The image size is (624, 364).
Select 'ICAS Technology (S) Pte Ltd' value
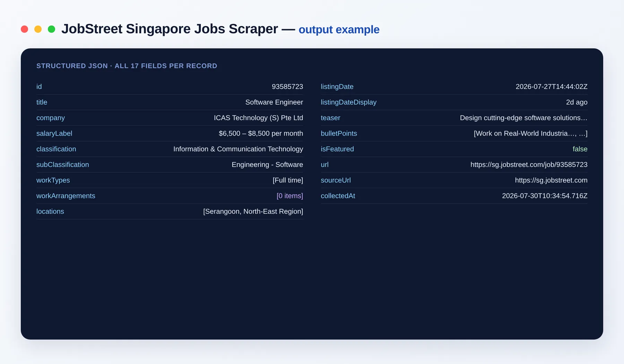[x=258, y=118]
